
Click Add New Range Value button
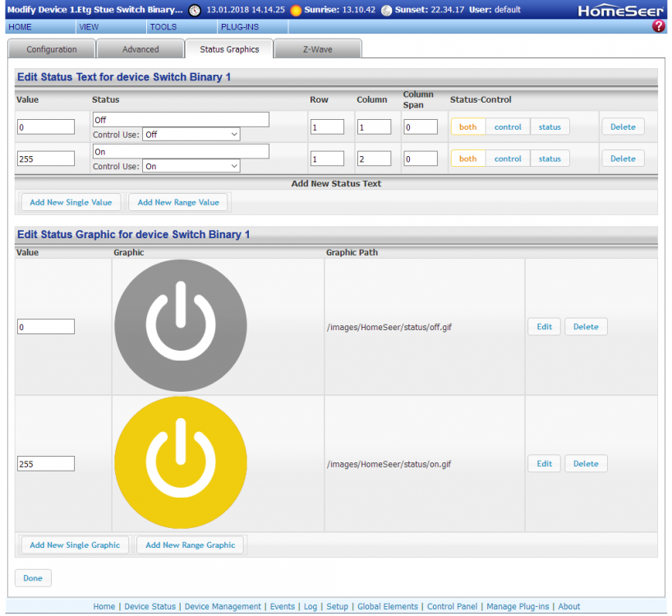[x=178, y=202]
